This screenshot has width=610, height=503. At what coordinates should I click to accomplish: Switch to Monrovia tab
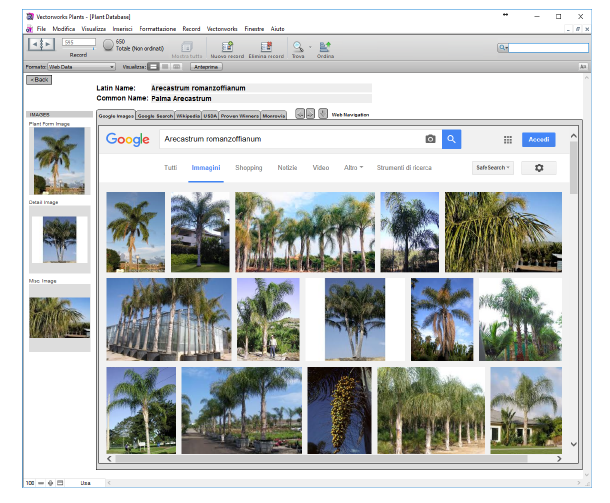tap(273, 116)
